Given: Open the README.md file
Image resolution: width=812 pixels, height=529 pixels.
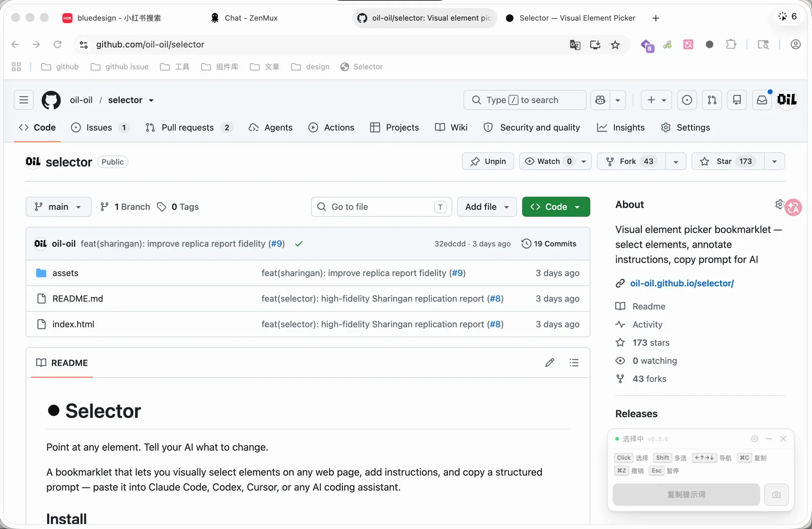Looking at the screenshot, I should tap(78, 299).
